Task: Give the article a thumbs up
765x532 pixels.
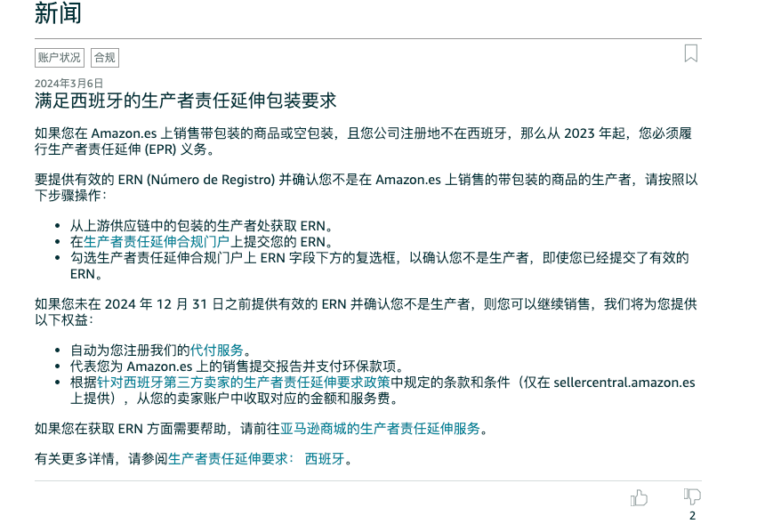Action: tap(639, 498)
